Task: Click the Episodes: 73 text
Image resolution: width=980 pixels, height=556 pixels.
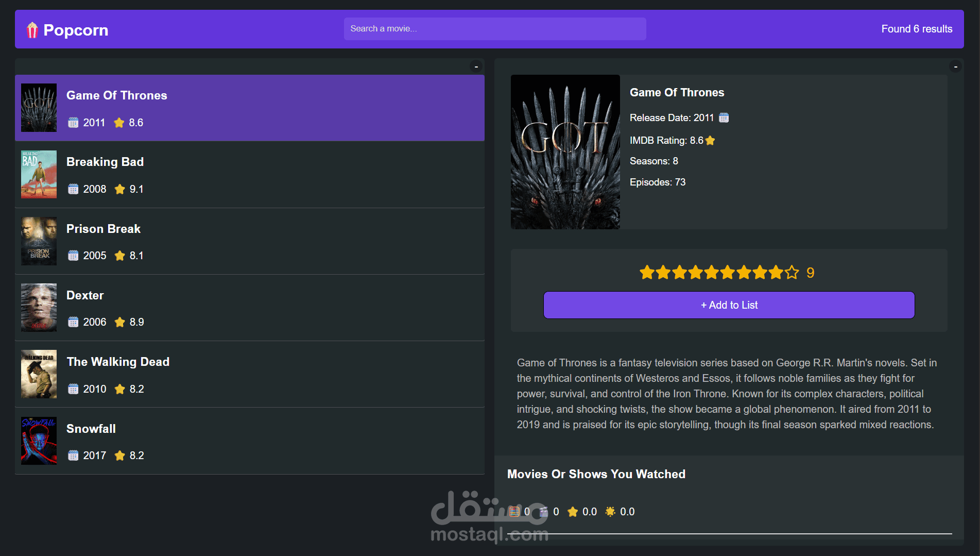Action: coord(658,182)
